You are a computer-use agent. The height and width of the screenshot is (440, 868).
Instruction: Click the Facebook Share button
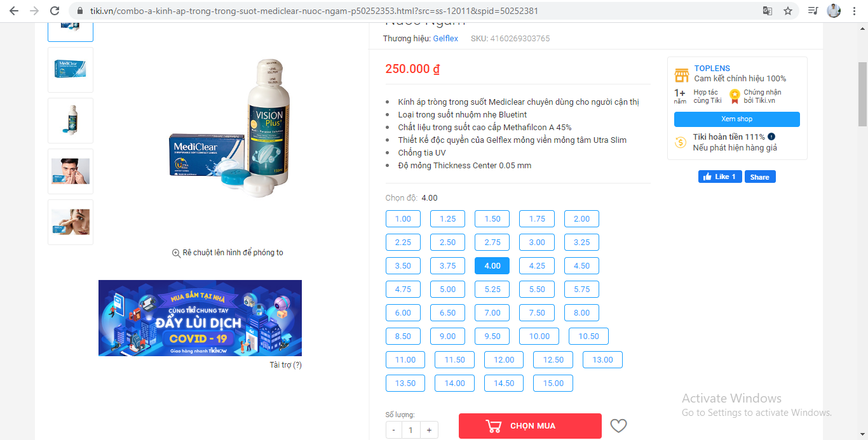[760, 177]
